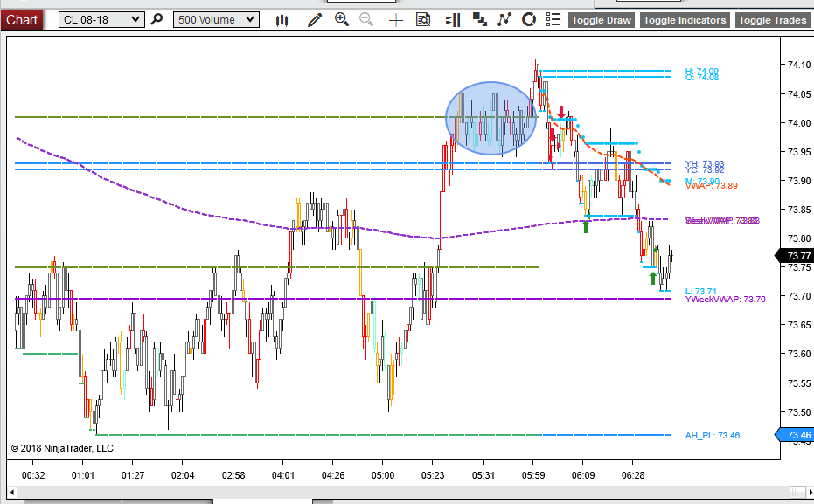Click the 06:28 time axis label
814x504 pixels.
click(x=633, y=475)
